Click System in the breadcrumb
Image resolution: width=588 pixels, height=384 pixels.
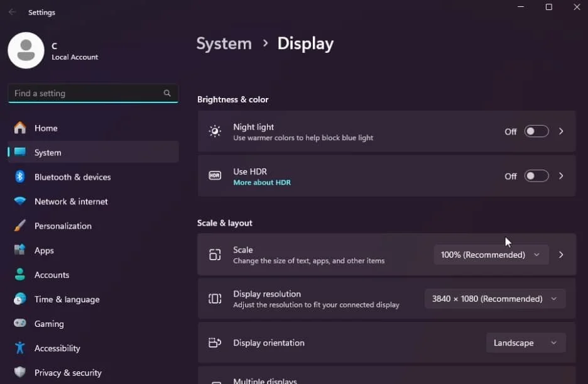point(224,44)
